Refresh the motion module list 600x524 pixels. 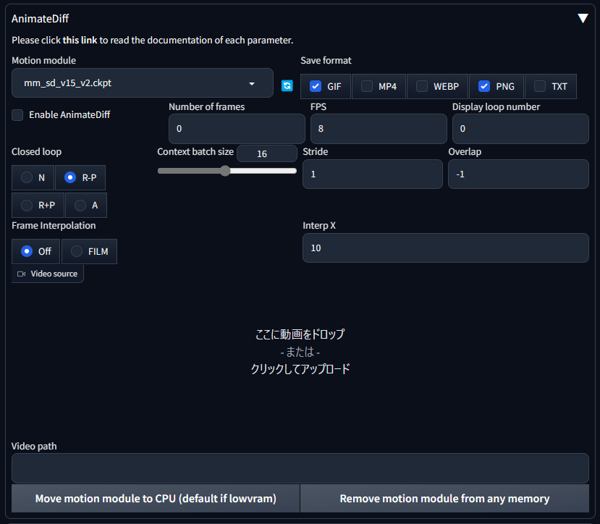click(x=287, y=86)
